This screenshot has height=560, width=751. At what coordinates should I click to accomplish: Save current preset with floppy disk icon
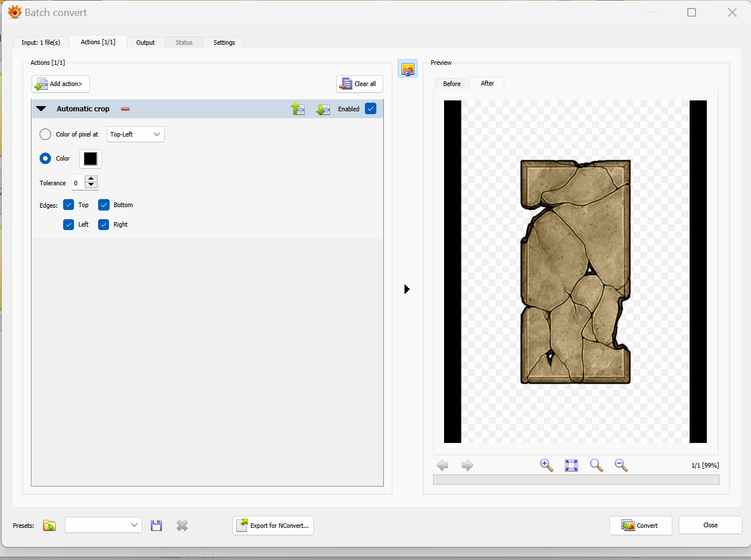point(156,526)
